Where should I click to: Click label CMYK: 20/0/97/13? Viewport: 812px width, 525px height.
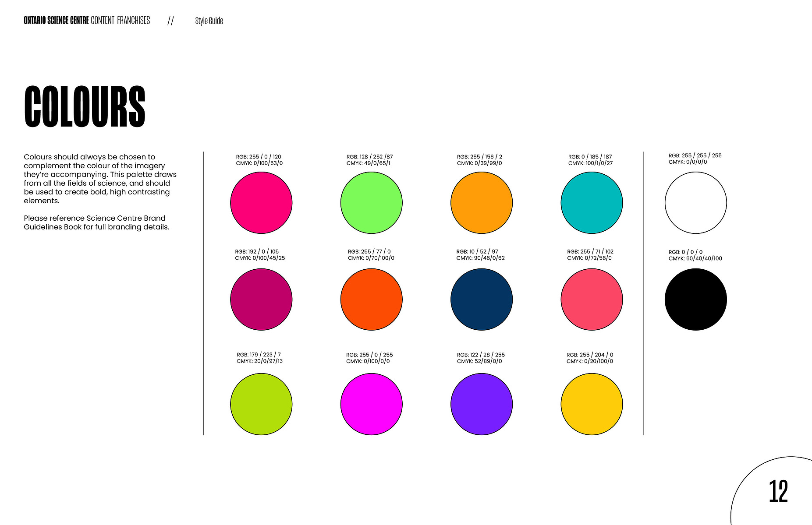pyautogui.click(x=260, y=361)
